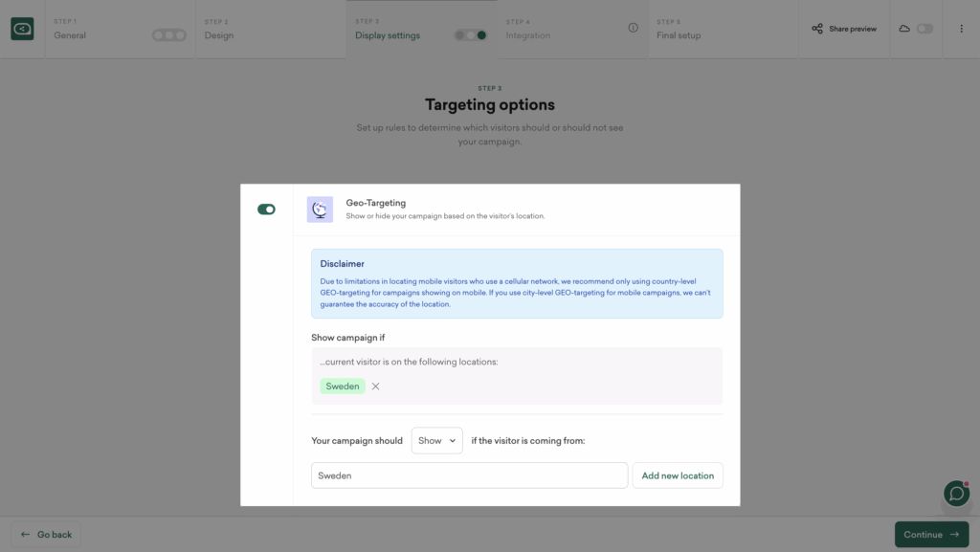980x552 pixels.
Task: Click the info icon beside Integration
Action: pyautogui.click(x=633, y=29)
